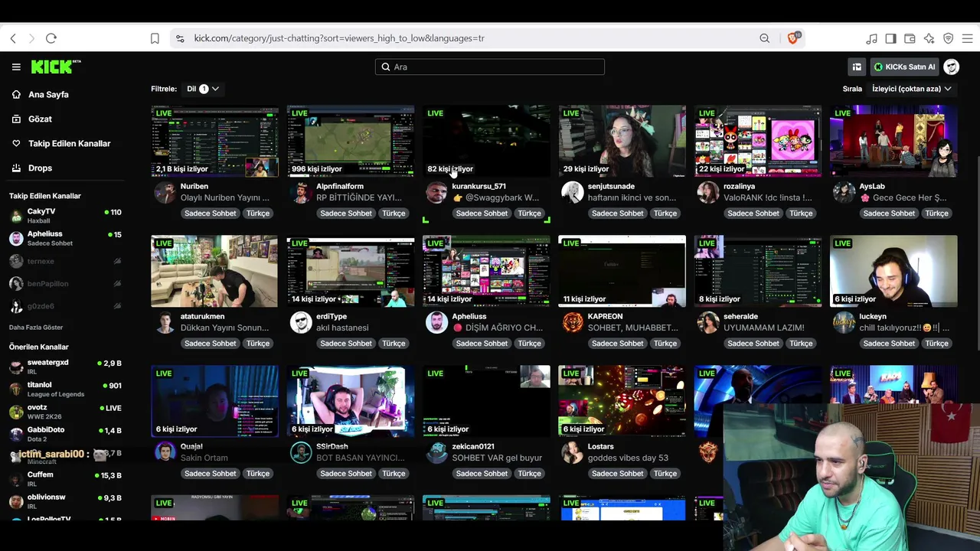Bookmark this page using the bookmark icon
Image resolution: width=980 pixels, height=551 pixels.
coord(155,38)
